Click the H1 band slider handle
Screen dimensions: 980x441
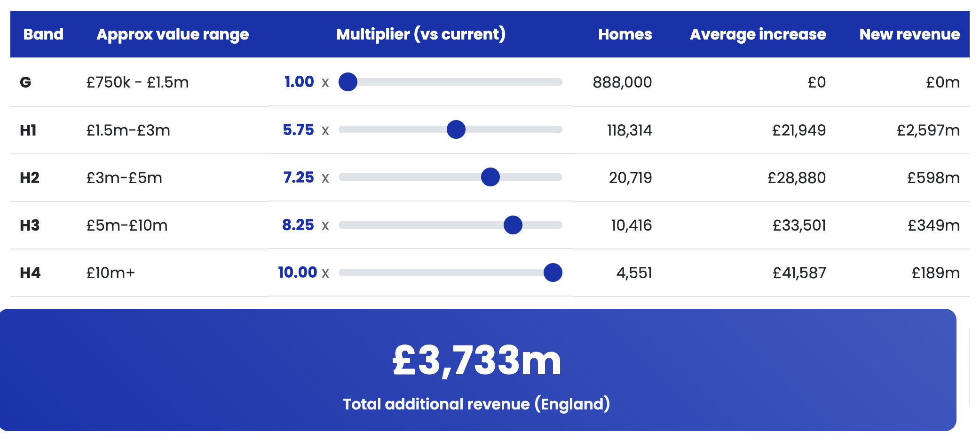(456, 129)
